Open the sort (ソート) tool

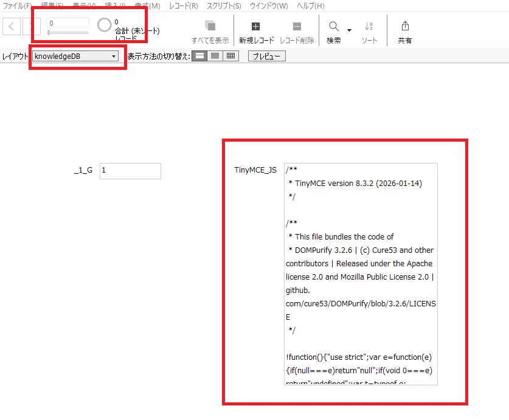pos(369,26)
